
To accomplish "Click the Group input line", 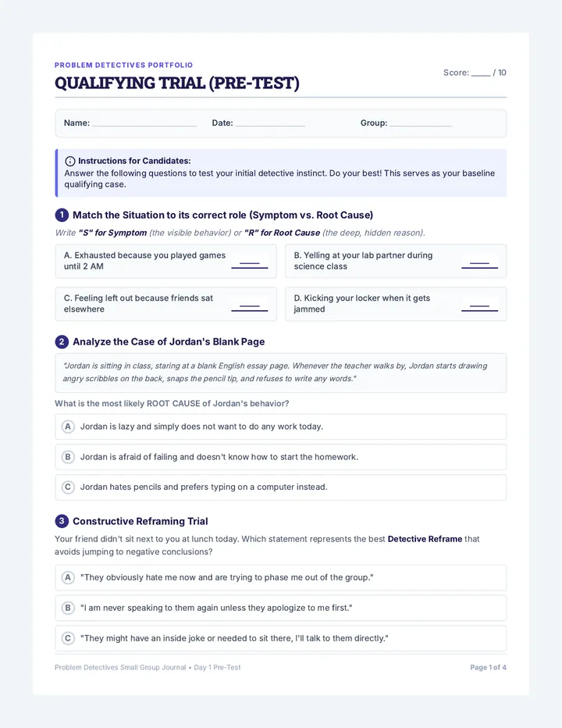I will click(420, 123).
